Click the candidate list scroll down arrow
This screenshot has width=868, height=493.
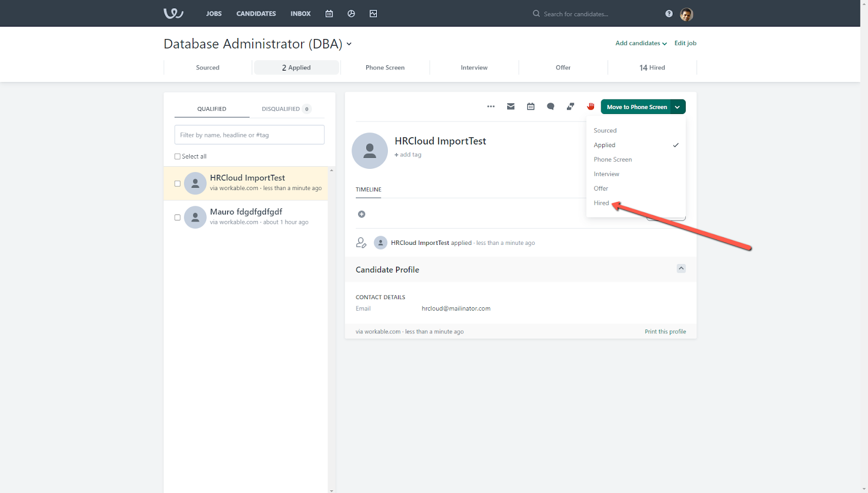(331, 490)
